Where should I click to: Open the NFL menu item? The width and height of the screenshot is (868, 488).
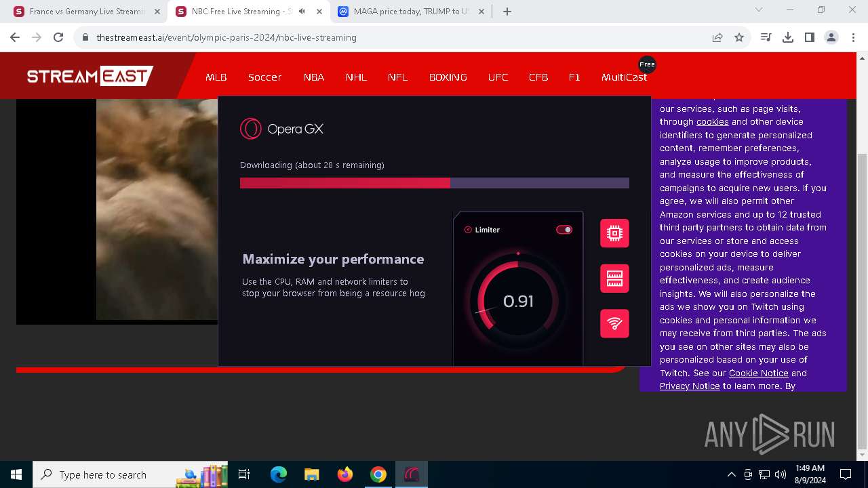coord(398,77)
